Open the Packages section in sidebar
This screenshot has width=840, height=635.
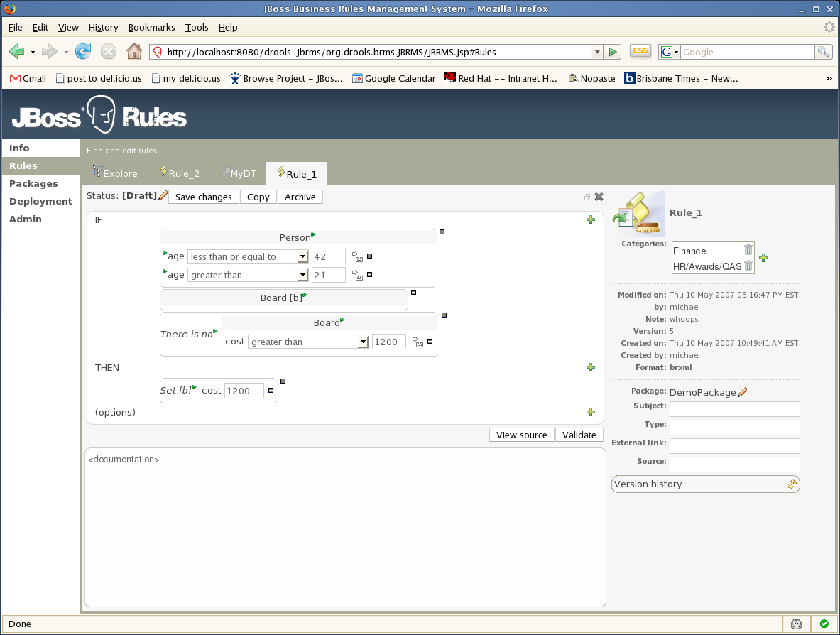[33, 183]
